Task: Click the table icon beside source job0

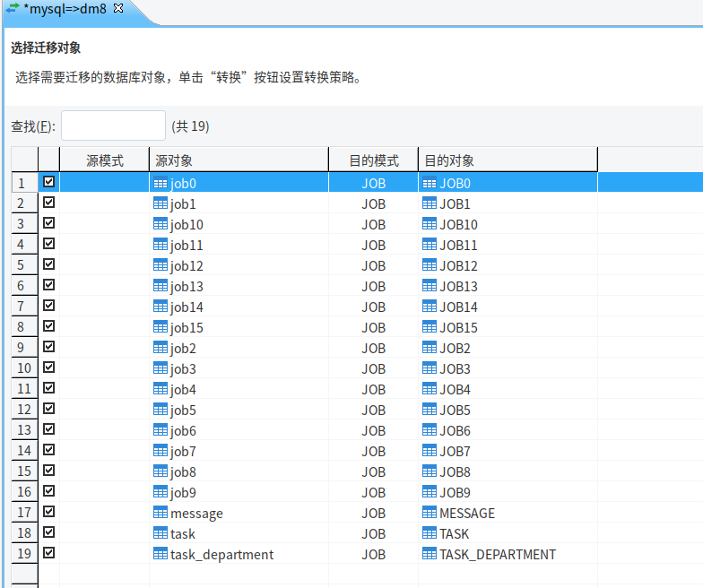Action: (x=160, y=183)
